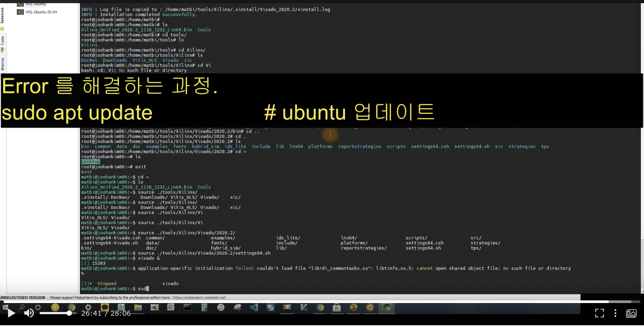Click the Visual Studio Code taskbar icon
644x330 pixels.
coord(254,307)
